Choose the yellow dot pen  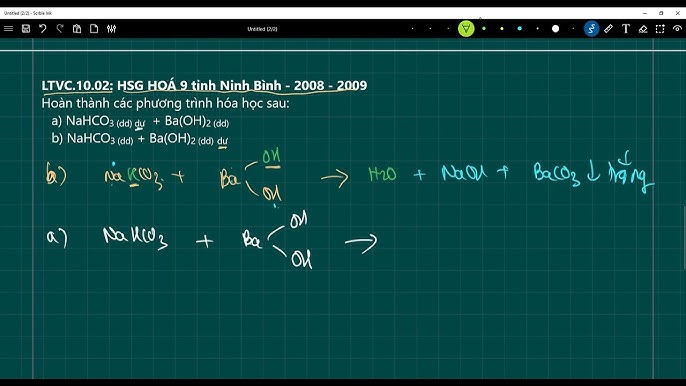502,29
